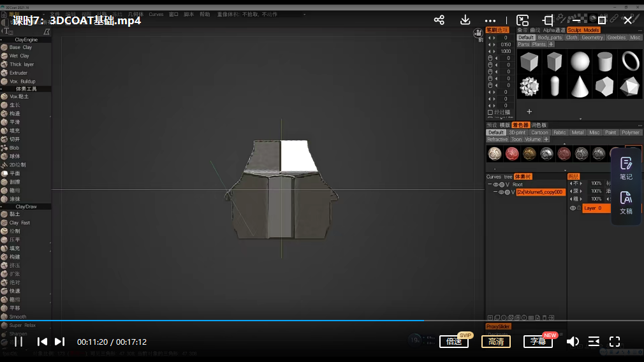Screen dimensions: 644x362
Task: Collapse the Volume5_copy000 tree node
Action: tap(495, 192)
